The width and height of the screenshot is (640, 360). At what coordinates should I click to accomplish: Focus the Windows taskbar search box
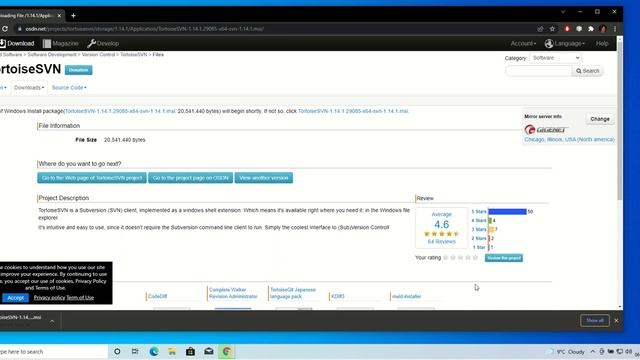(53, 351)
